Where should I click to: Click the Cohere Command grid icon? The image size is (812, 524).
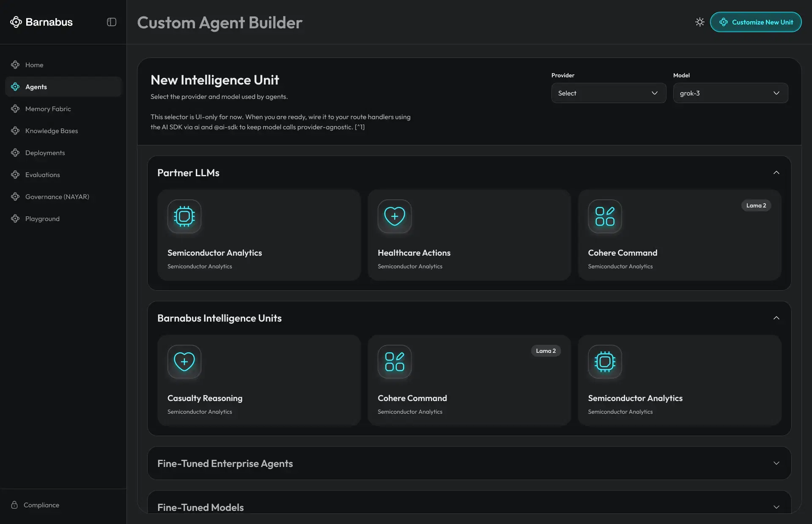(604, 216)
